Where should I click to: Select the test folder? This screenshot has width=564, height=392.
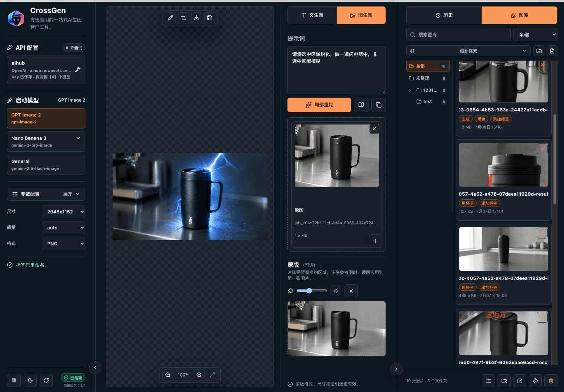[x=432, y=102]
